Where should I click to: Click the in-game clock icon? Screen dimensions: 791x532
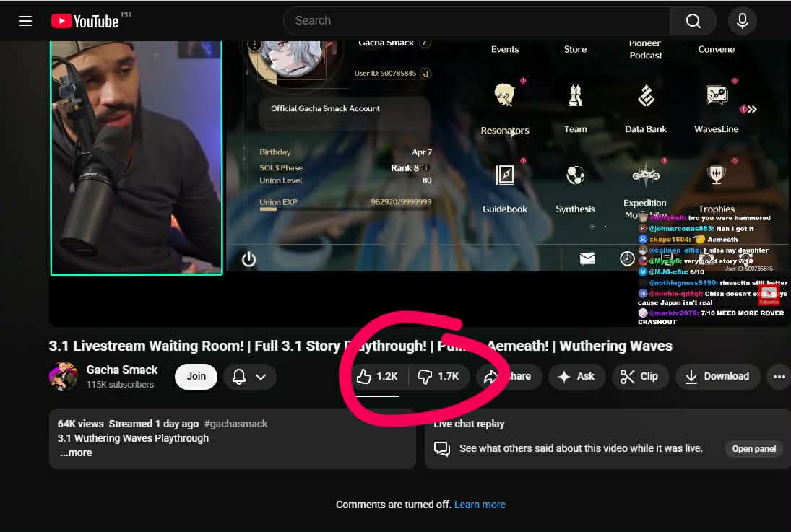coord(627,258)
